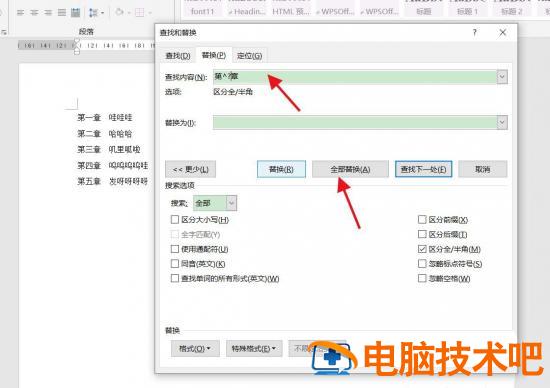Click the line spacing icon
The image size is (550, 388).
click(x=93, y=13)
